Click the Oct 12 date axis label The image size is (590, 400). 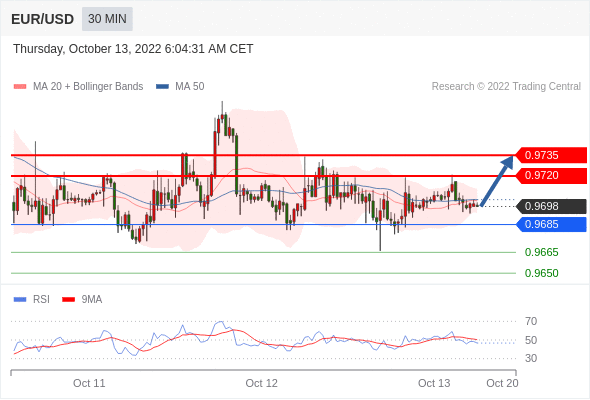(262, 383)
